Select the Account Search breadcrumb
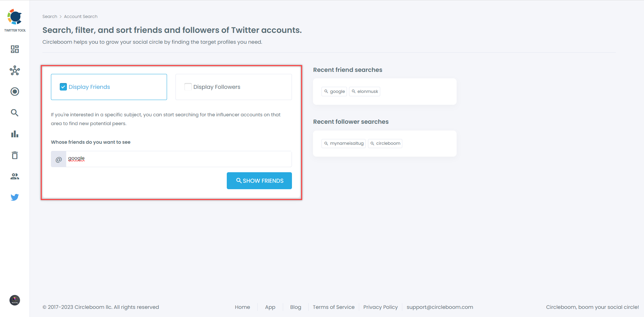Screen dimensions: 644x317 (80, 16)
